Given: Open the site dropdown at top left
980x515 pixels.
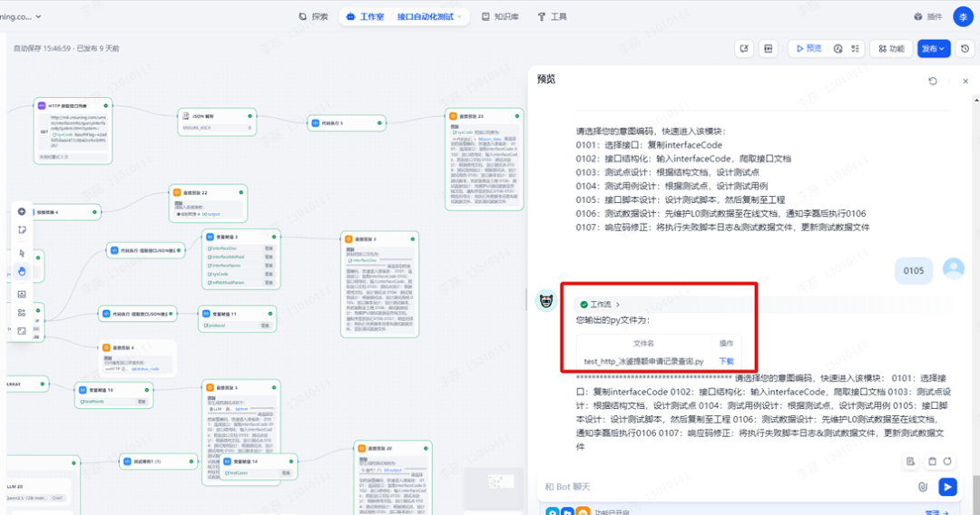Looking at the screenshot, I should pos(21,17).
